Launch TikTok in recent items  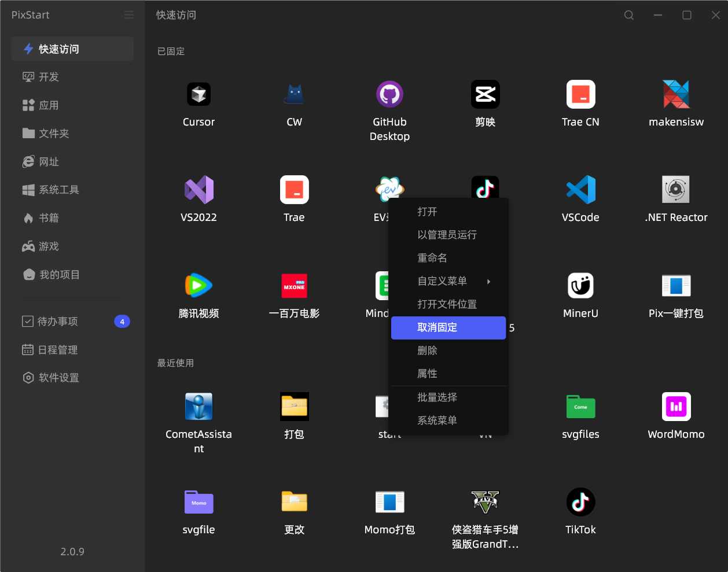580,502
